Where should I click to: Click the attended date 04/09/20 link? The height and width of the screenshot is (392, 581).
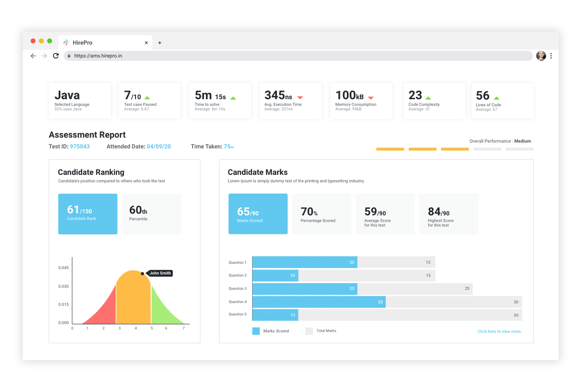[159, 146]
